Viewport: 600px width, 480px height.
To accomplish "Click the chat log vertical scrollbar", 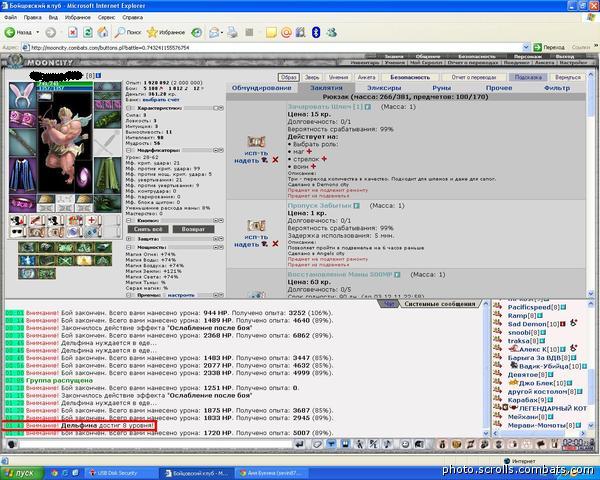I will [486, 369].
